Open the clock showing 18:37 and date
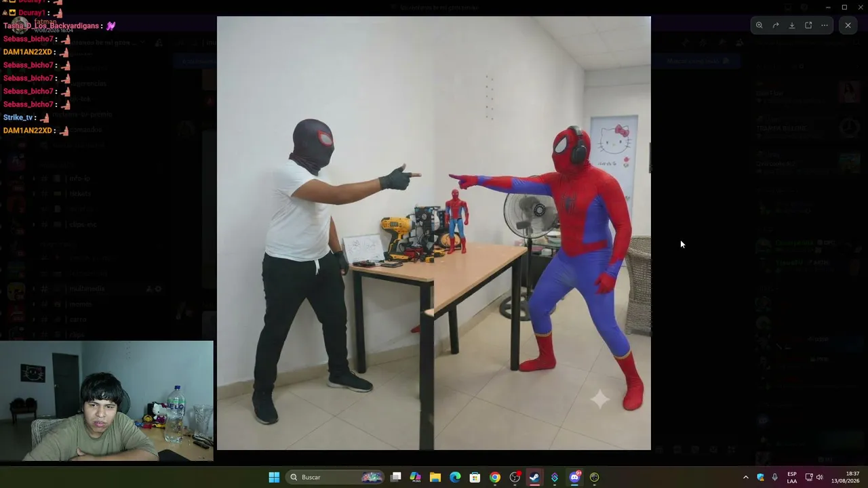 [x=845, y=477]
